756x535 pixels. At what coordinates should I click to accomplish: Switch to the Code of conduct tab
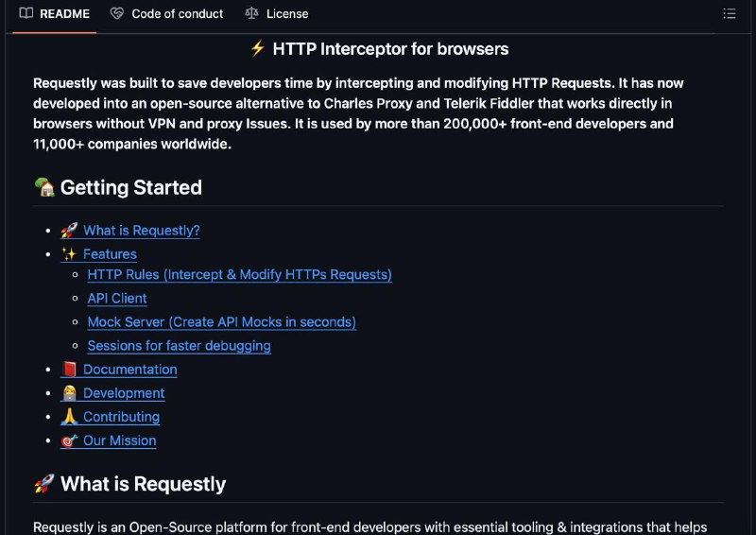click(x=167, y=14)
